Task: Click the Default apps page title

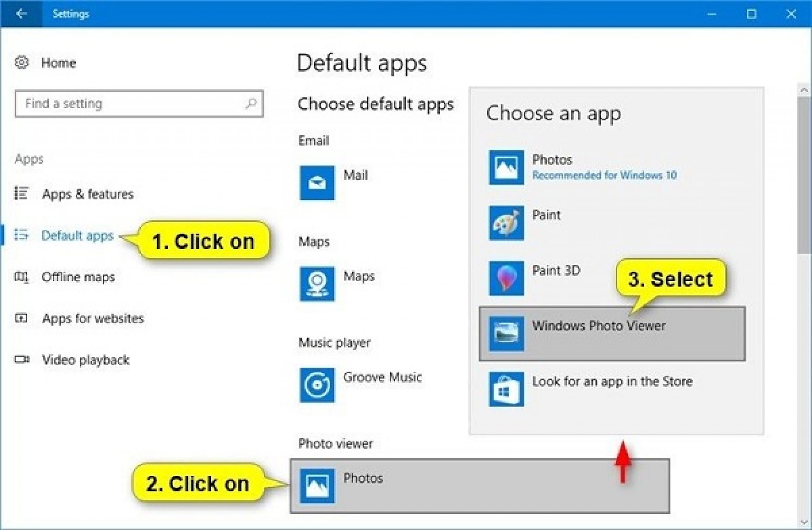Action: point(362,63)
